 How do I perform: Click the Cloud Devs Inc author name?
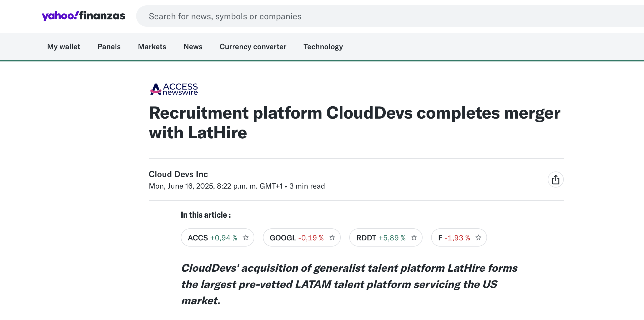pyautogui.click(x=178, y=174)
